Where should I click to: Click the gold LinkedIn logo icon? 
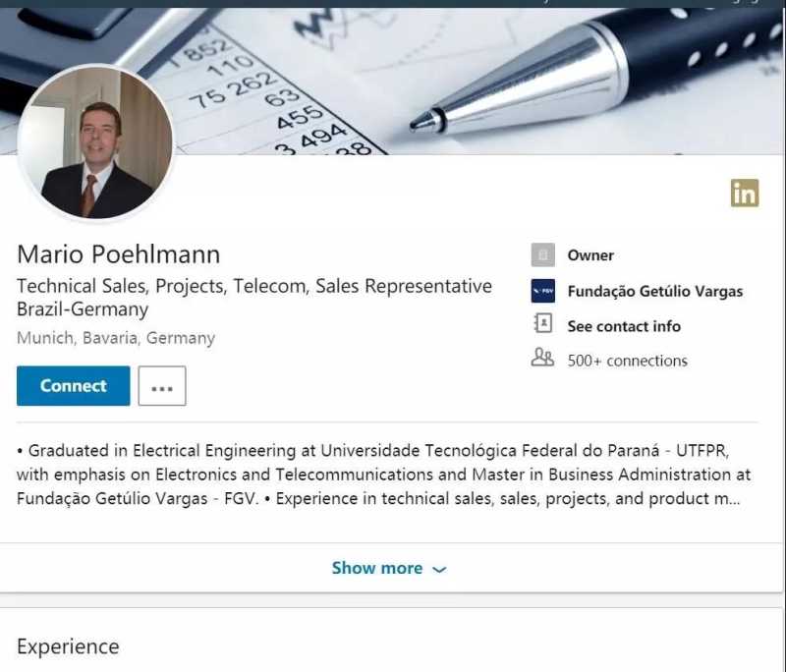(746, 194)
